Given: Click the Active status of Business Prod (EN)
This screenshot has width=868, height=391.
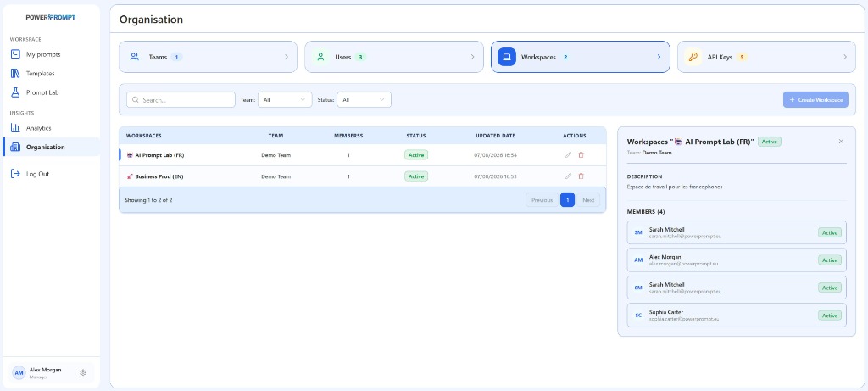Looking at the screenshot, I should (x=415, y=176).
